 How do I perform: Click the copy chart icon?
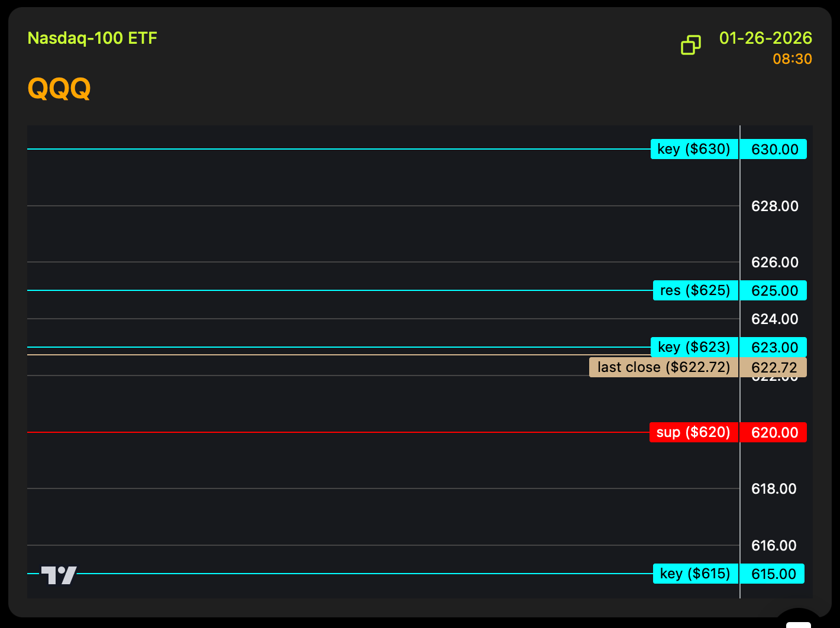(x=690, y=45)
